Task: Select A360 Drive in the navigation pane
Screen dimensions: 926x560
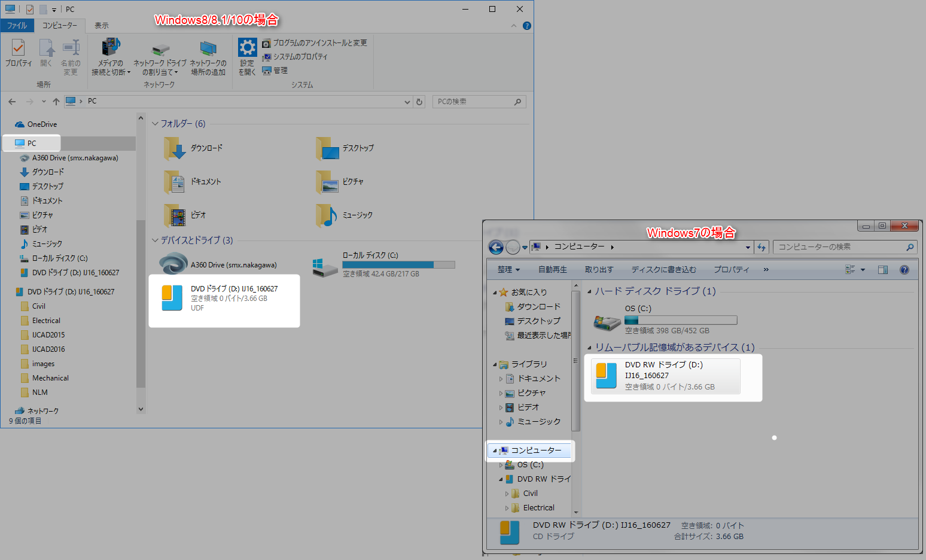Action: coord(69,158)
